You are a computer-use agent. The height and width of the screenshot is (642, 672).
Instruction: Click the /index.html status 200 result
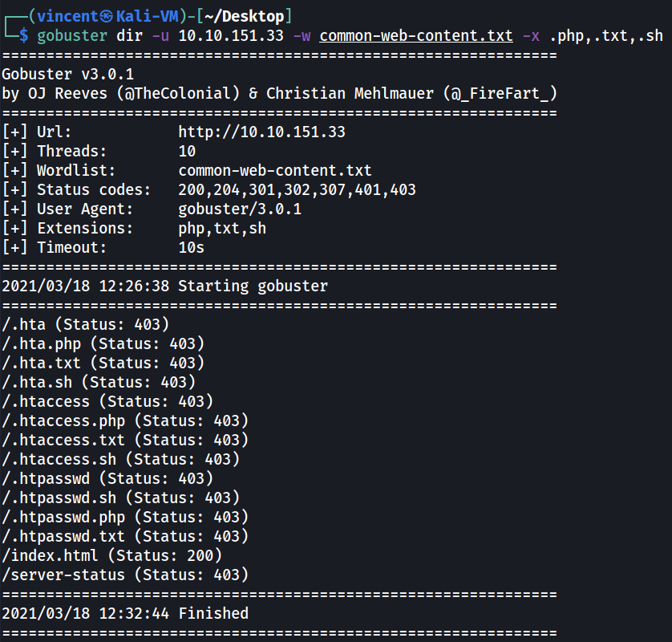coord(111,556)
